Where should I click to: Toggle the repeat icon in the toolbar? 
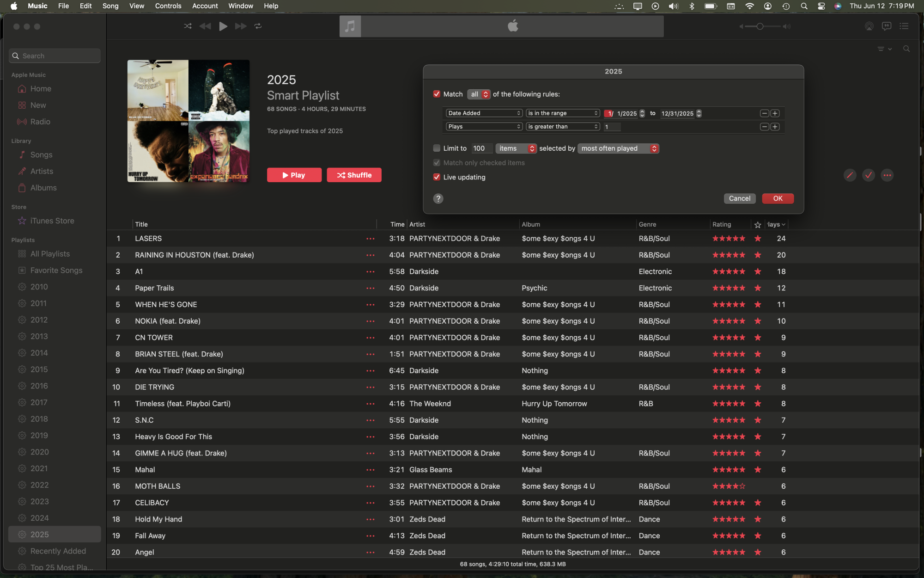(x=258, y=26)
